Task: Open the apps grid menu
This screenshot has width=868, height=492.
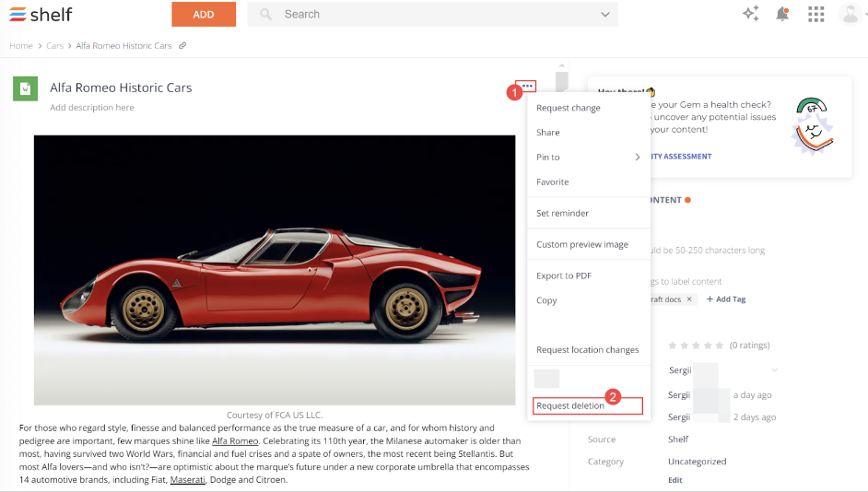Action: coord(816,15)
